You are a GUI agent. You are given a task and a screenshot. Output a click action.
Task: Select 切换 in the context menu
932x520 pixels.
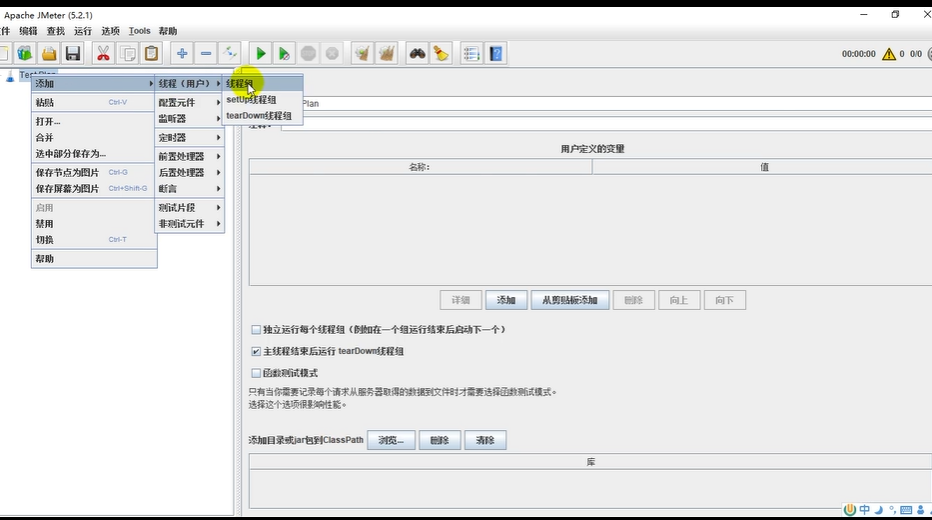click(94, 239)
